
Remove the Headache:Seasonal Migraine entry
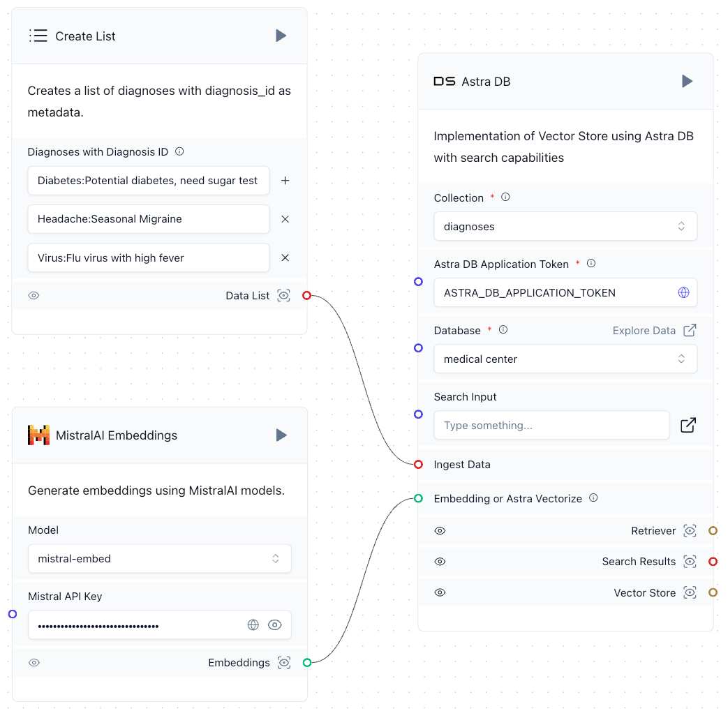[285, 218]
